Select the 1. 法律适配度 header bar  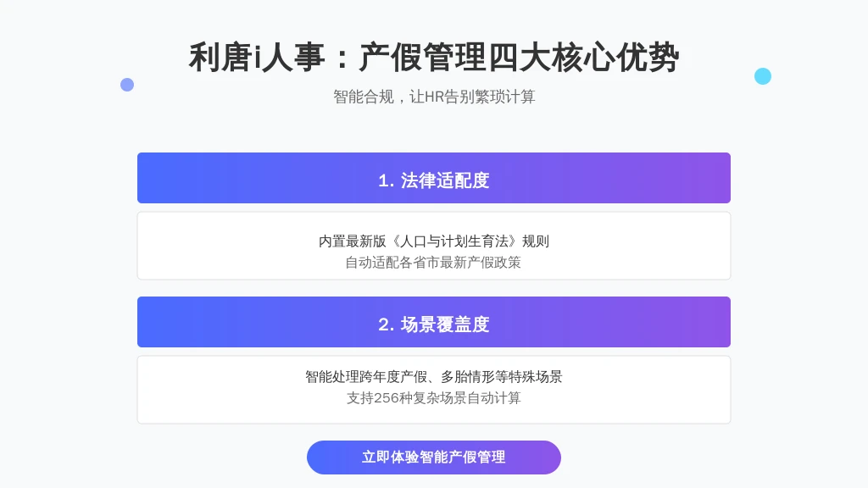coord(433,178)
